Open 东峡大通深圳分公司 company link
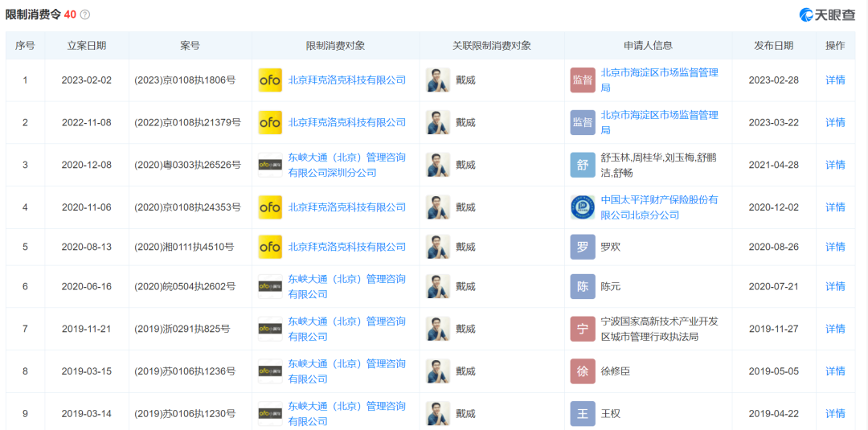 coord(347,165)
